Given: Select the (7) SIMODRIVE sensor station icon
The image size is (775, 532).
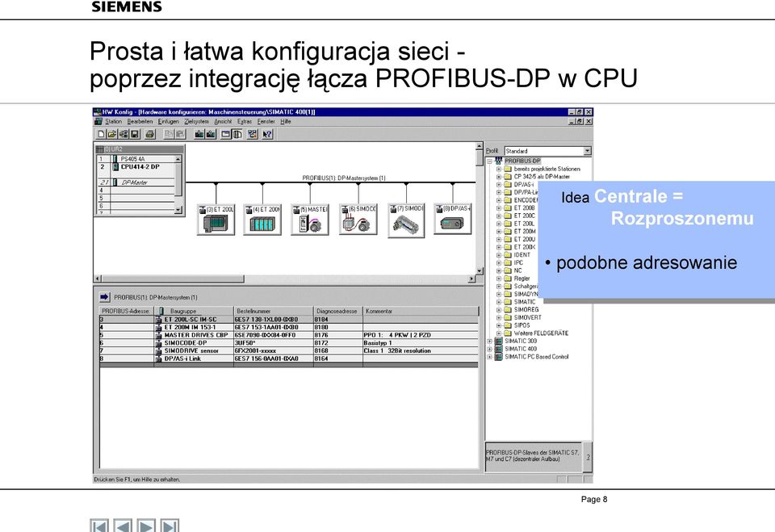Looking at the screenshot, I should [406, 220].
